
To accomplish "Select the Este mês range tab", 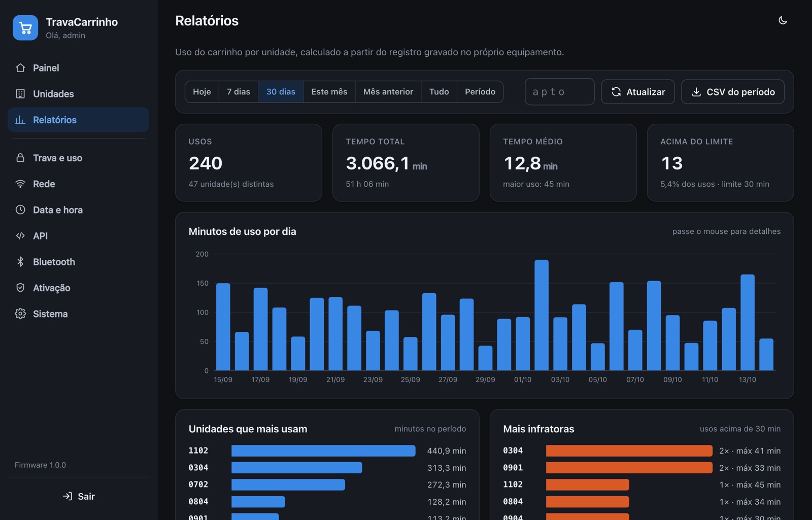I will (x=329, y=92).
